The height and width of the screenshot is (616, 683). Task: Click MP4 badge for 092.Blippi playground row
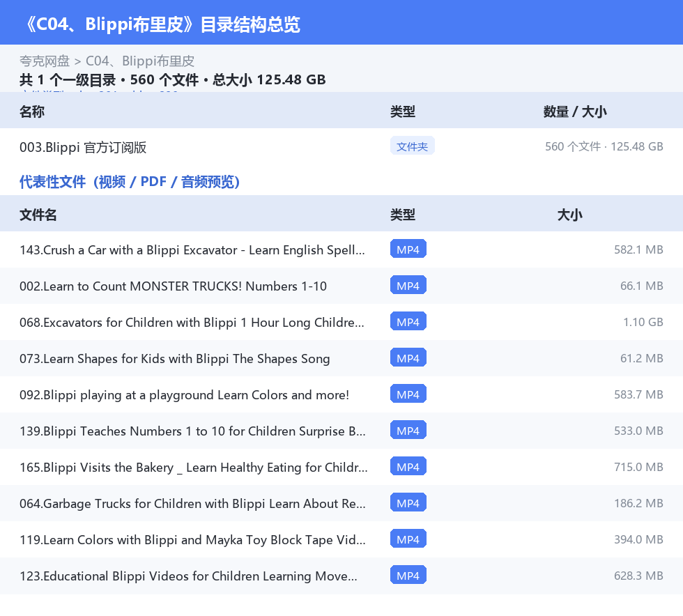coord(408,394)
